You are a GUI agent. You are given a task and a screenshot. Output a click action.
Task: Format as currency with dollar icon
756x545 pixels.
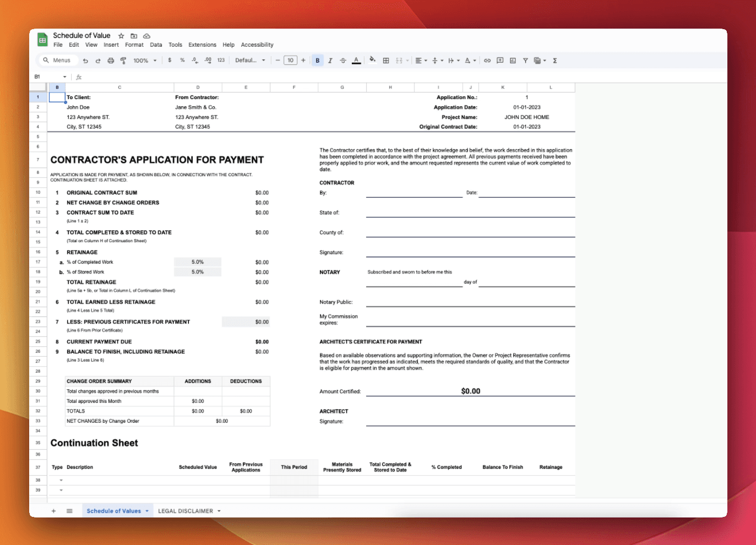click(x=170, y=61)
